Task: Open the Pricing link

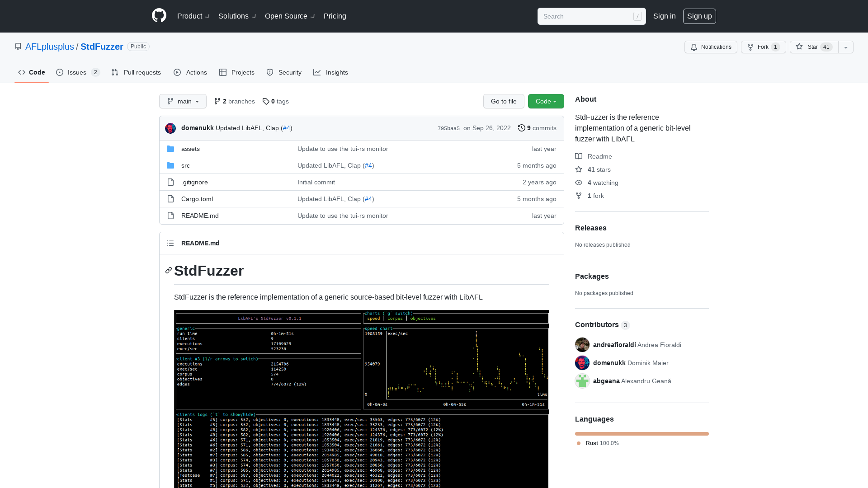Action: (x=335, y=16)
